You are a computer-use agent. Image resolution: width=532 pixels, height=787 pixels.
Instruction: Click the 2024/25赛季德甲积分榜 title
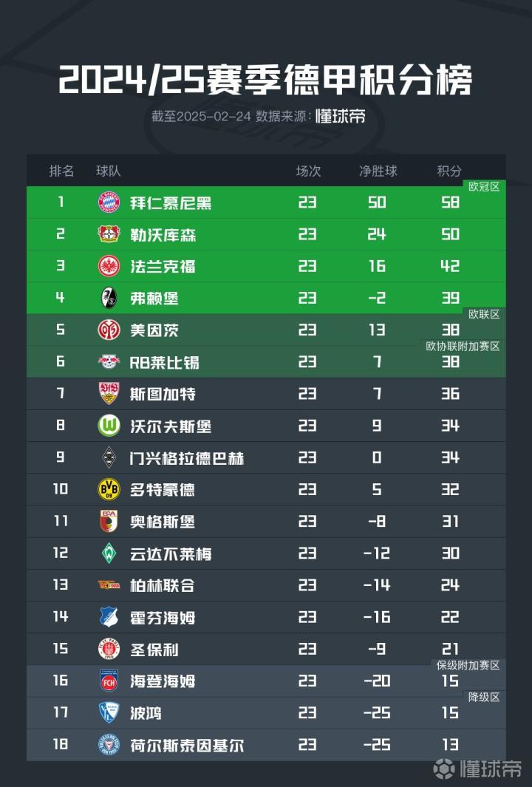[265, 81]
